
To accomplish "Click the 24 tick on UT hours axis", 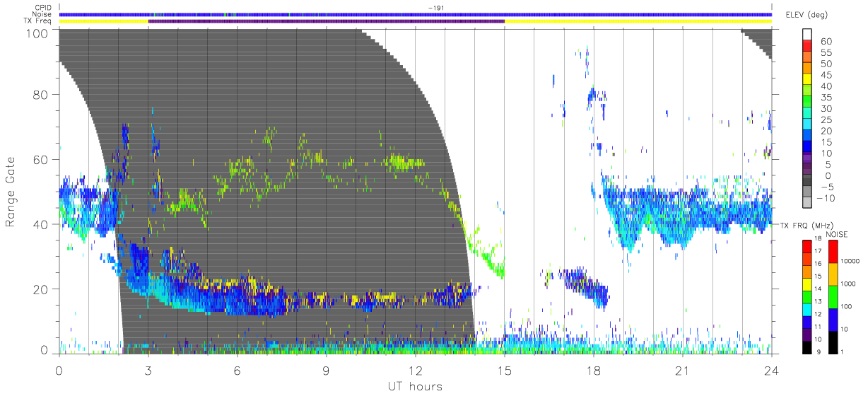I will tap(771, 370).
